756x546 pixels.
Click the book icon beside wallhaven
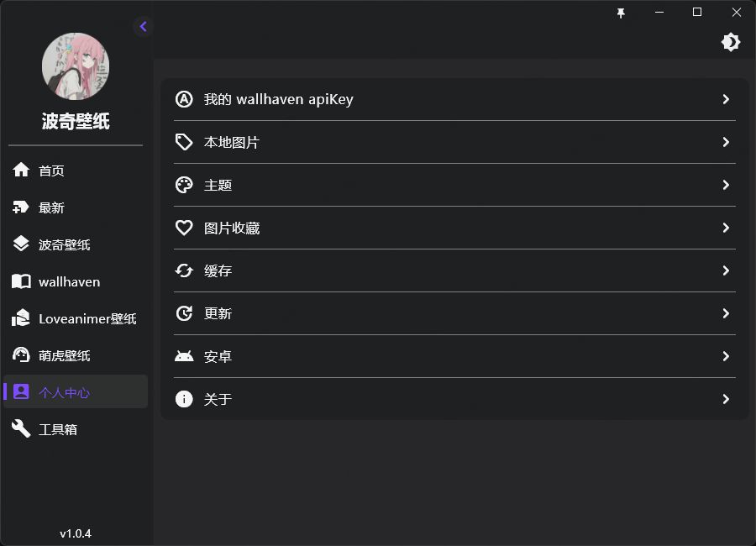point(21,281)
